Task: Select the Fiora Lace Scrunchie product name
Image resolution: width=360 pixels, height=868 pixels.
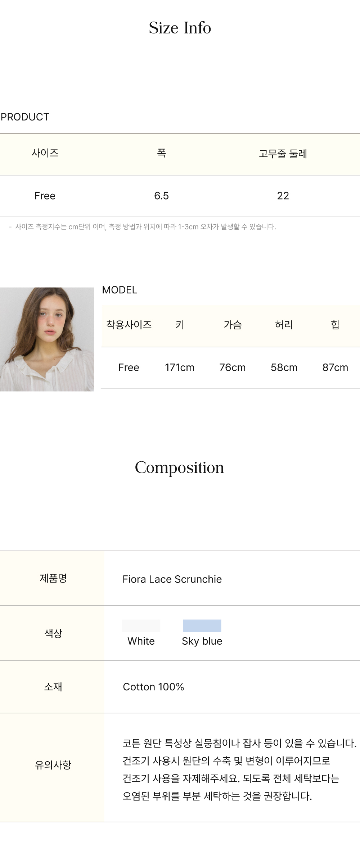Action: point(172,579)
